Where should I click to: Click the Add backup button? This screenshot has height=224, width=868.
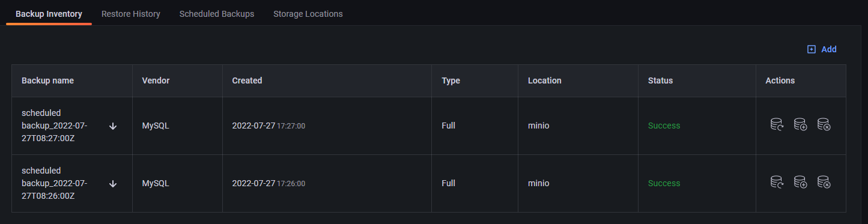[822, 49]
